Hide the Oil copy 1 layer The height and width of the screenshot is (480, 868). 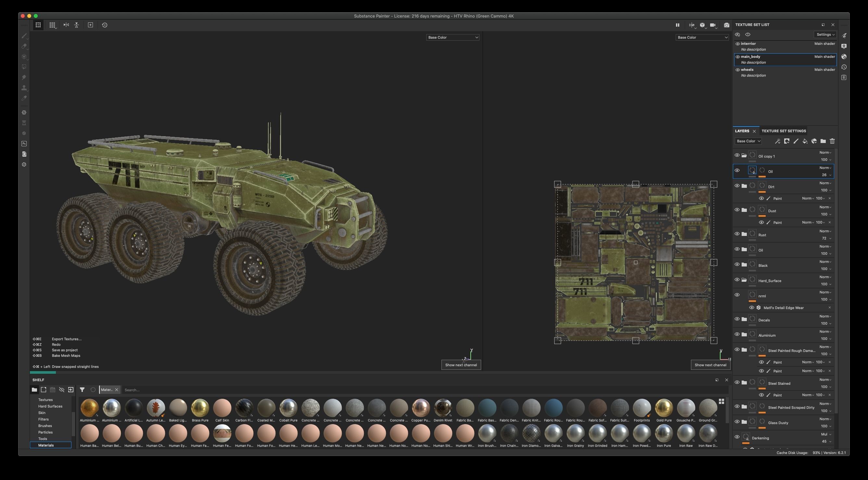[x=737, y=155]
